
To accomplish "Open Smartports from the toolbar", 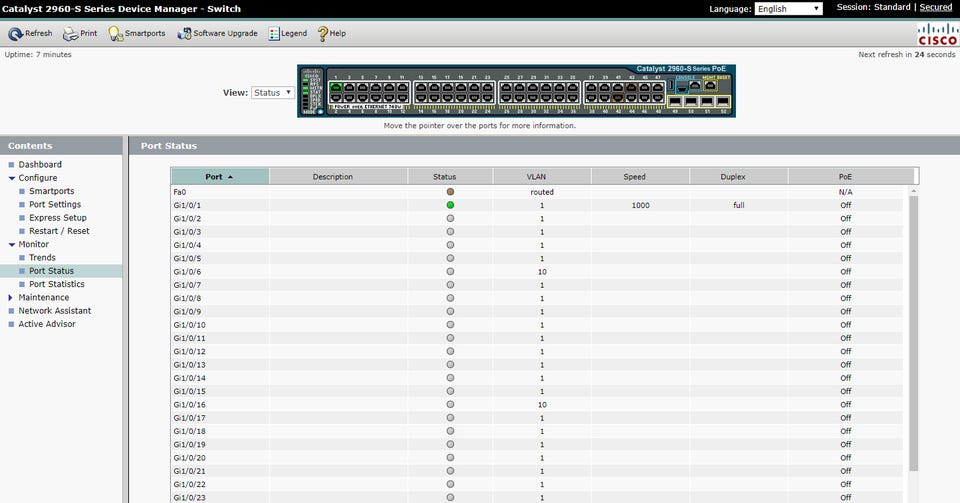I will click(x=116, y=33).
